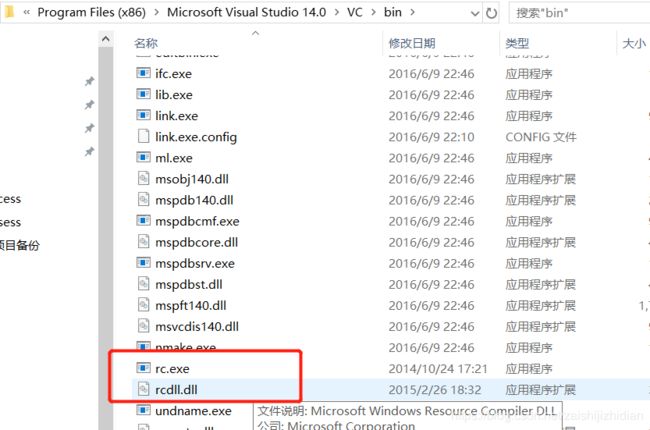Click navigation pane scrollbar up arrow
The width and height of the screenshot is (650, 430).
point(106,39)
